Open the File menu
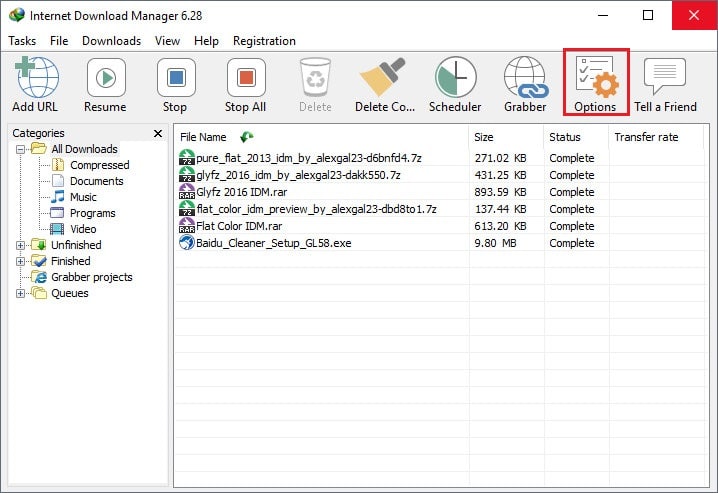 (59, 41)
